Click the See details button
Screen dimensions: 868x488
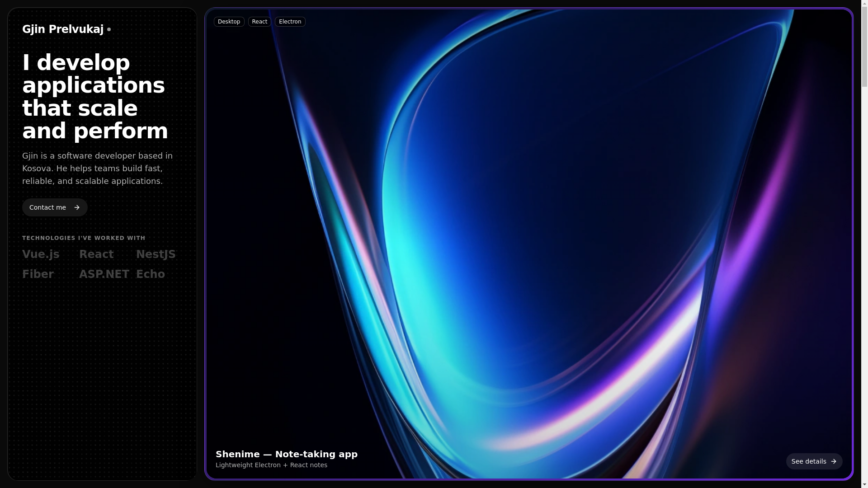click(x=814, y=461)
